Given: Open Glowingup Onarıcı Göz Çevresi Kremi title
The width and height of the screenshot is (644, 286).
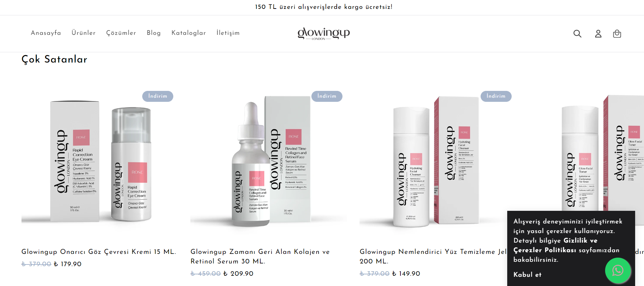Looking at the screenshot, I should 99,251.
